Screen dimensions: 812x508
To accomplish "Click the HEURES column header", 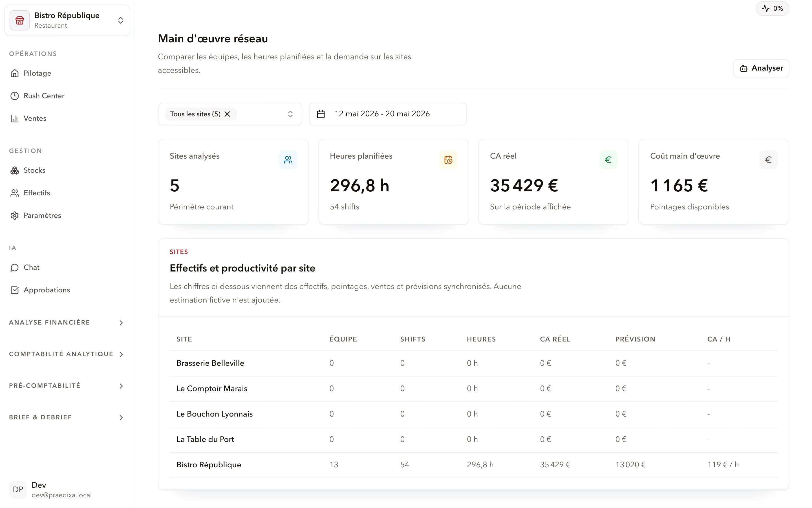I will coord(481,339).
